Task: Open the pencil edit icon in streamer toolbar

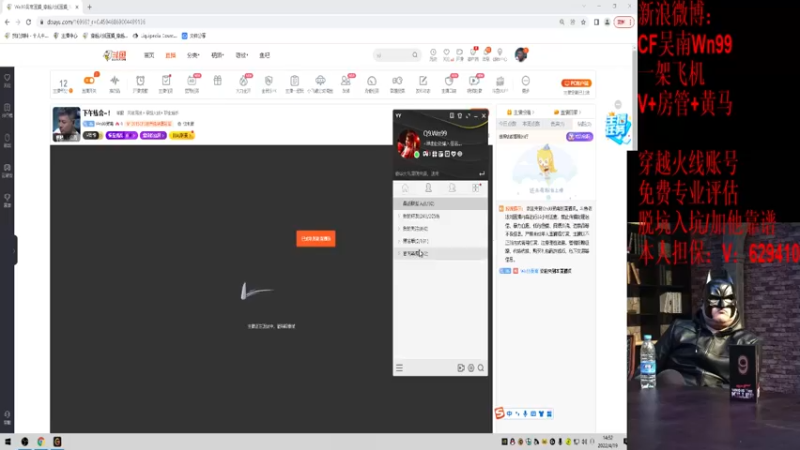Action: tap(423, 81)
